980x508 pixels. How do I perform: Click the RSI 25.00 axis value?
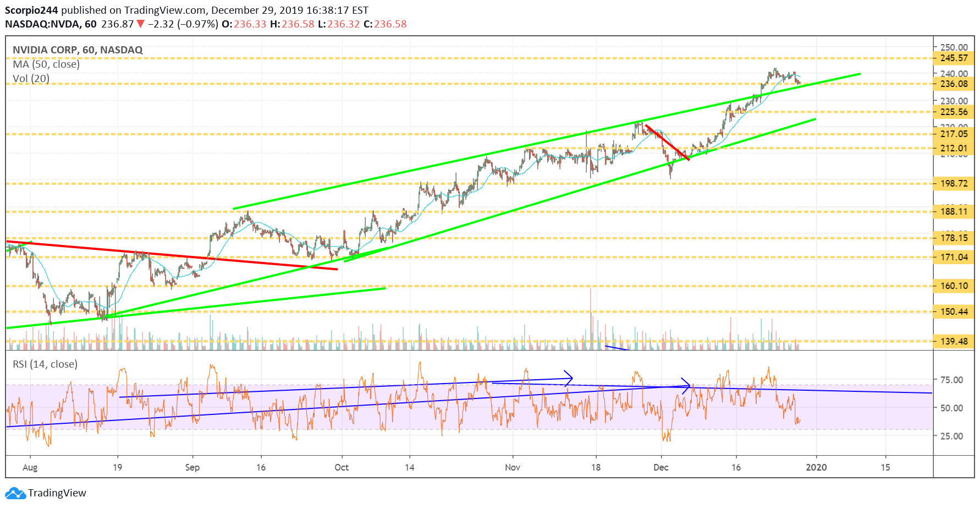(952, 436)
